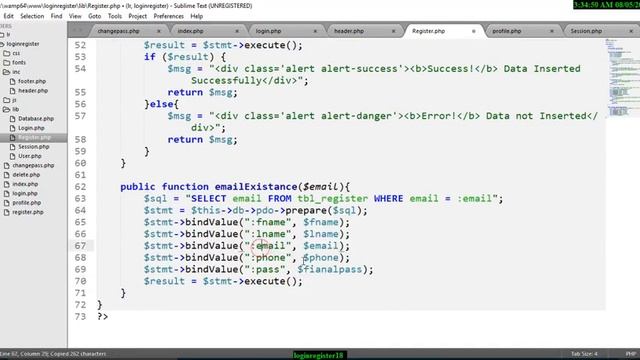640x360 pixels.
Task: Close the index.php tab
Action: click(237, 31)
